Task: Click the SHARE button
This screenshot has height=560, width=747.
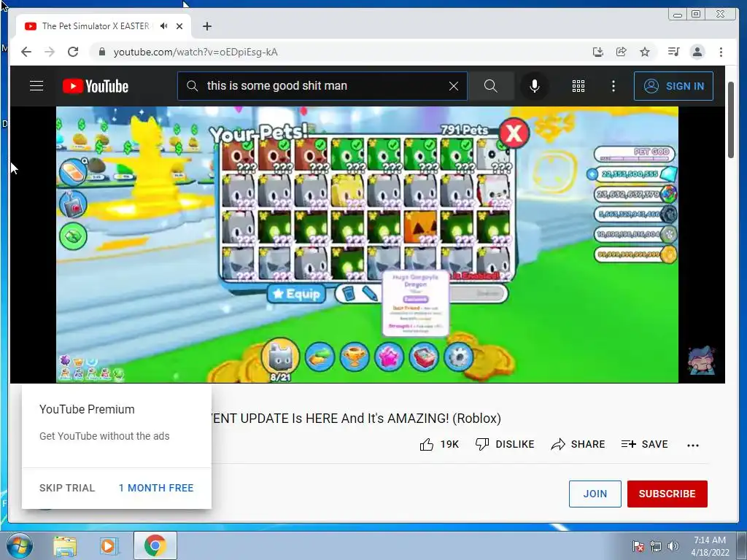Action: coord(578,444)
